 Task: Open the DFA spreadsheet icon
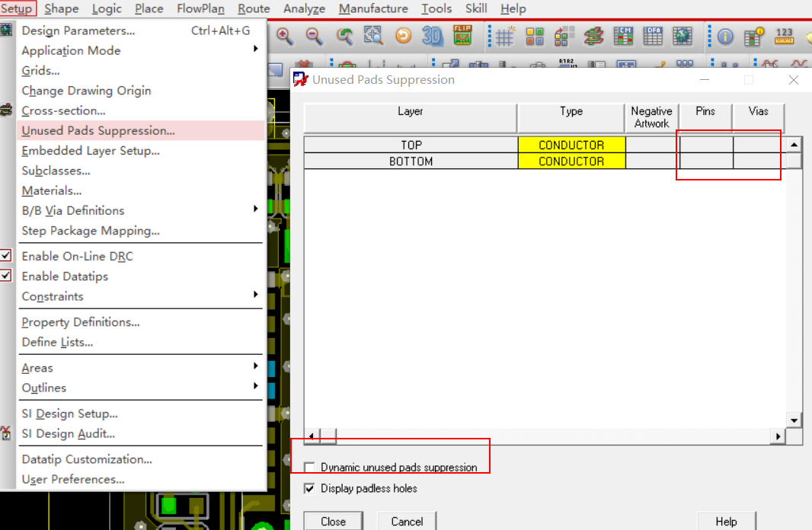coord(653,37)
